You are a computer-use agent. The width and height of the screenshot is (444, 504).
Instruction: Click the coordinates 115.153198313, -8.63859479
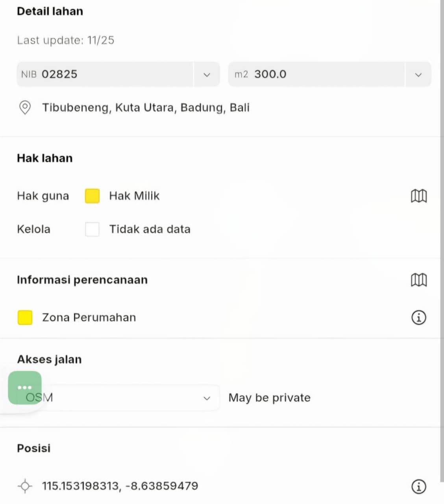pos(120,486)
